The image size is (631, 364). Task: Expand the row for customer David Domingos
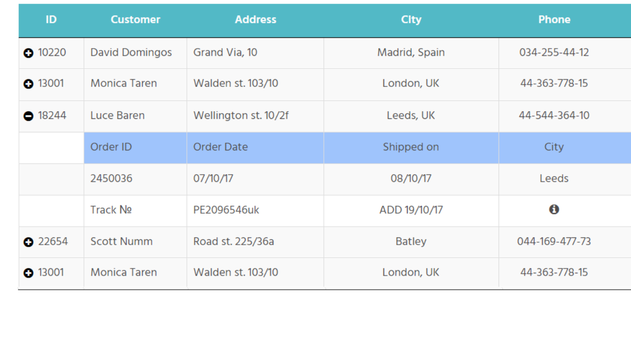tap(28, 52)
